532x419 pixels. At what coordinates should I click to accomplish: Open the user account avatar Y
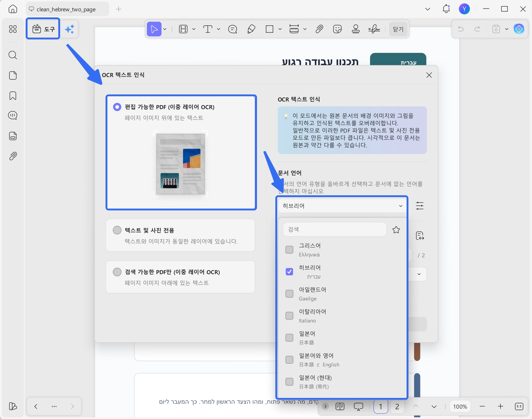[x=464, y=9]
